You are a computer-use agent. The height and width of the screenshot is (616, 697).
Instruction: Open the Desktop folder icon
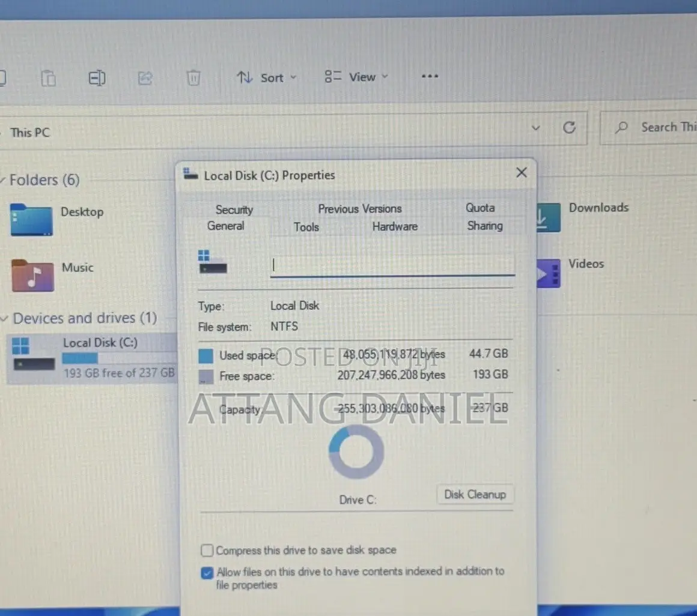tap(31, 219)
